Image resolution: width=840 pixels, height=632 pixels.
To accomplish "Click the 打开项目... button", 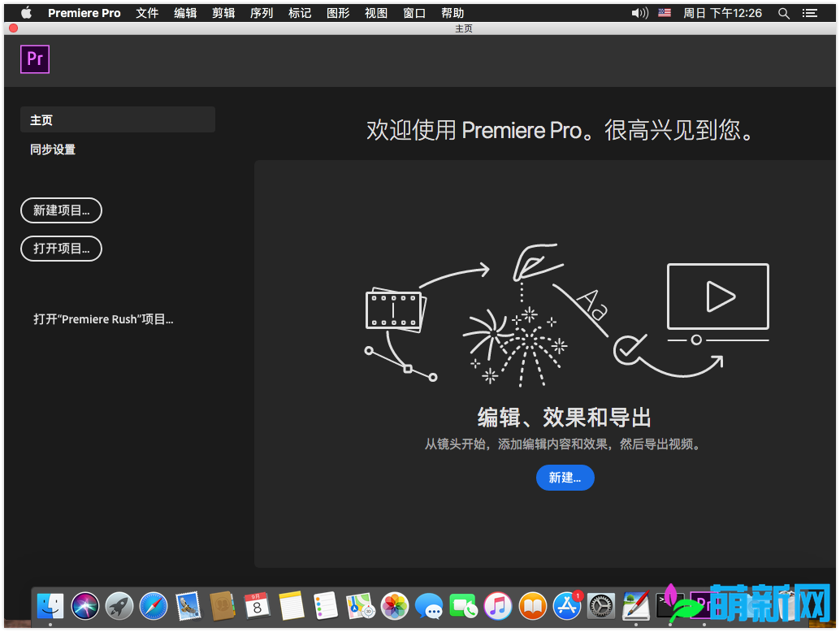I will [61, 249].
